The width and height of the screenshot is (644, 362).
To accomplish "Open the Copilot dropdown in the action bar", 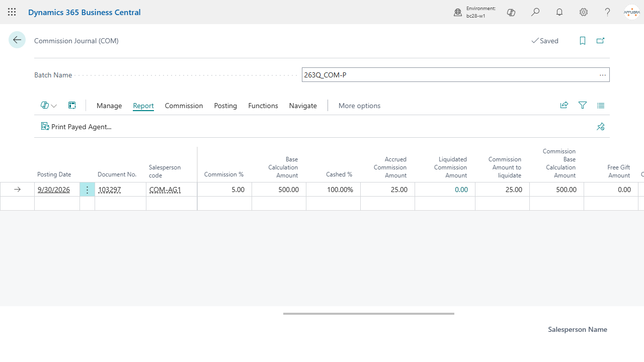I will pos(49,106).
